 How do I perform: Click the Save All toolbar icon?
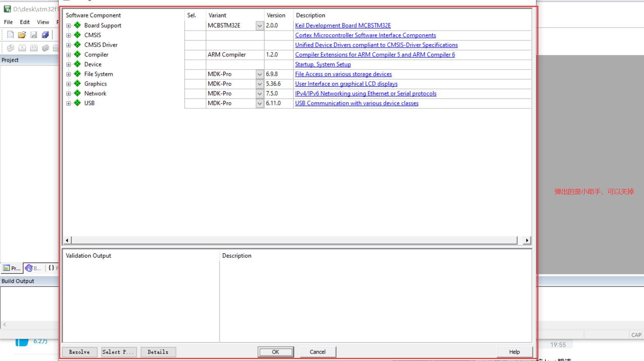(45, 35)
